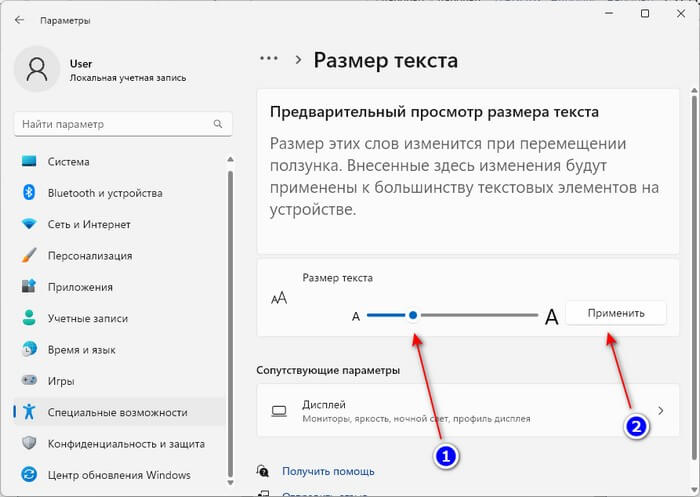Open Конфиденциальность и защита settings
Viewport: 700px width, 497px height.
(x=120, y=443)
